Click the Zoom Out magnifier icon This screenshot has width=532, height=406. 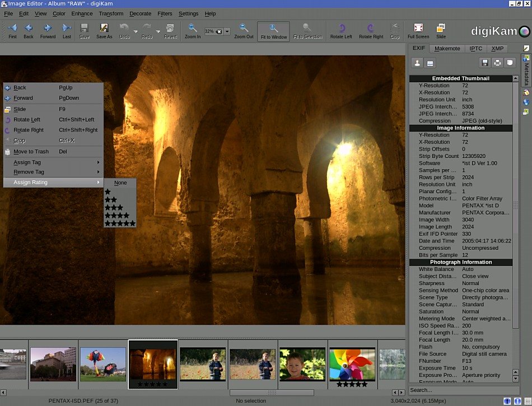[244, 29]
